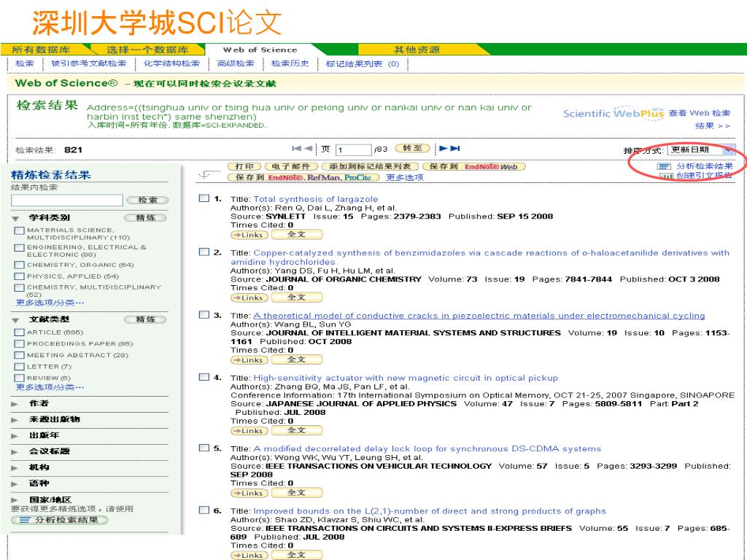Screen dimensions: 747x560
Task: Switch to the 所有数据库 tab
Action: coord(41,50)
